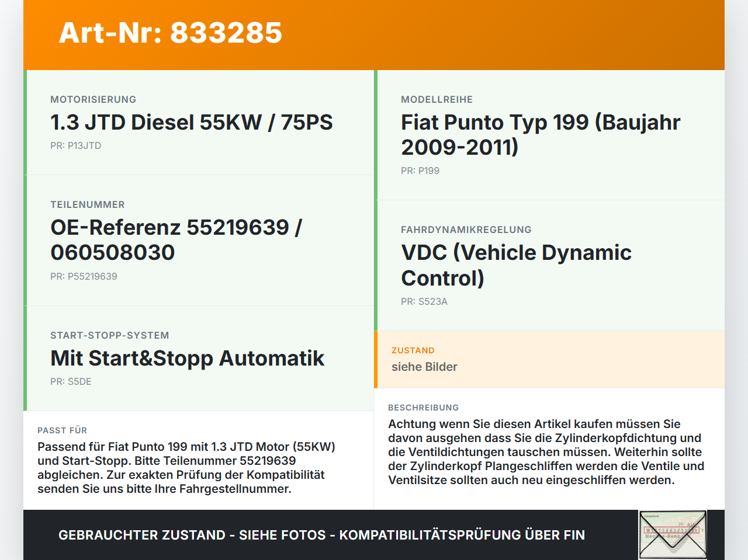Click the ZUSTAND label
This screenshot has height=560, width=748.
[413, 350]
